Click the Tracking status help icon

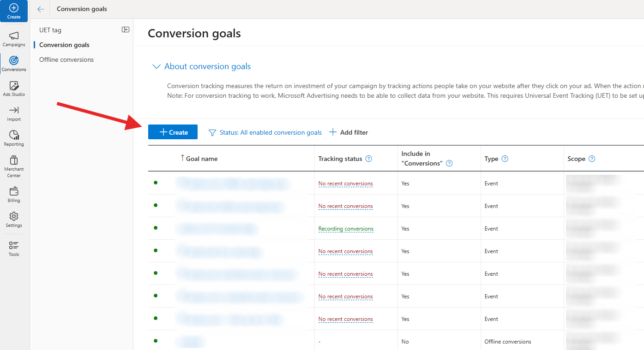coord(368,159)
